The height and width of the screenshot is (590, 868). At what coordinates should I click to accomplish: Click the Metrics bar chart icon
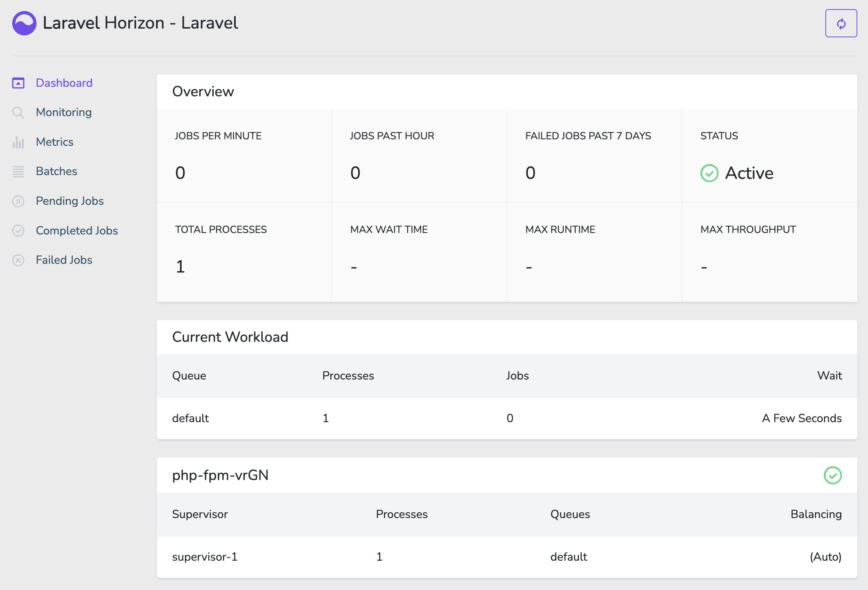click(x=18, y=142)
